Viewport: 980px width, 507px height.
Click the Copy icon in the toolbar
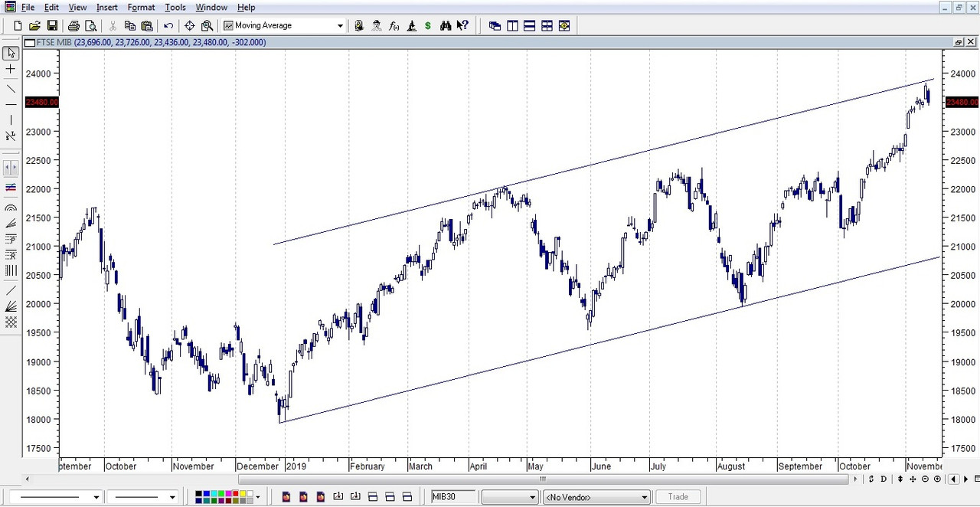coord(130,25)
